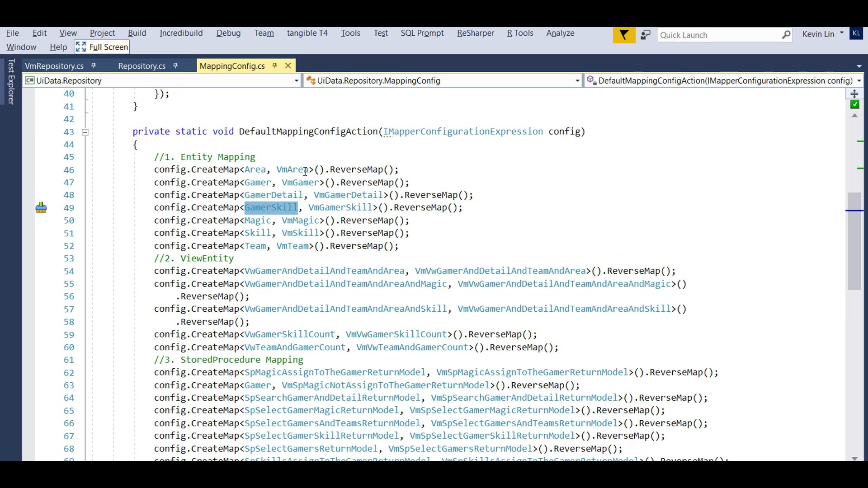
Task: Click the KL account avatar badge
Action: tap(856, 33)
